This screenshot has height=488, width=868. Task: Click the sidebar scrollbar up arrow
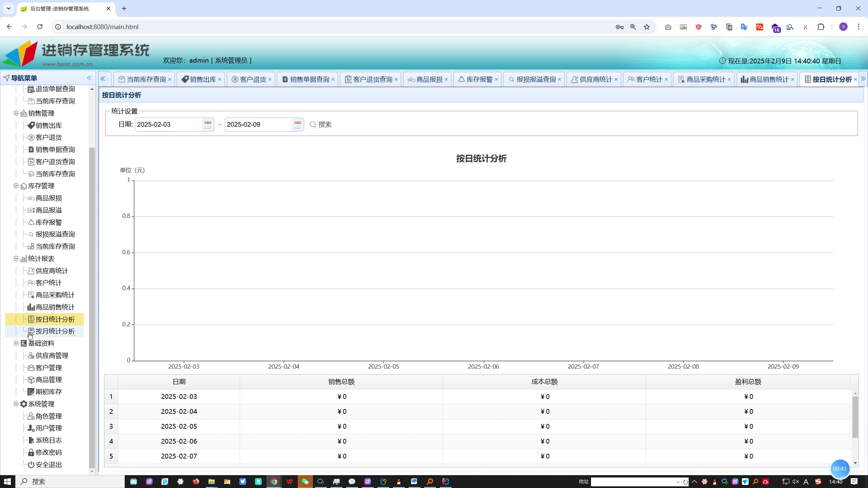point(92,89)
